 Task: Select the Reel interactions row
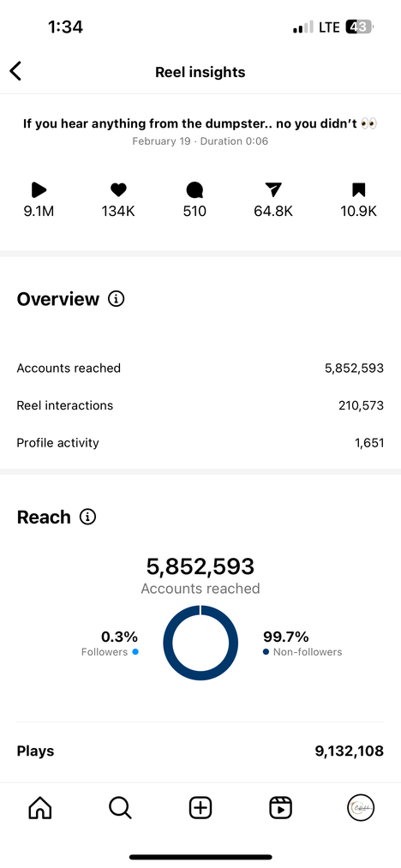tap(200, 405)
